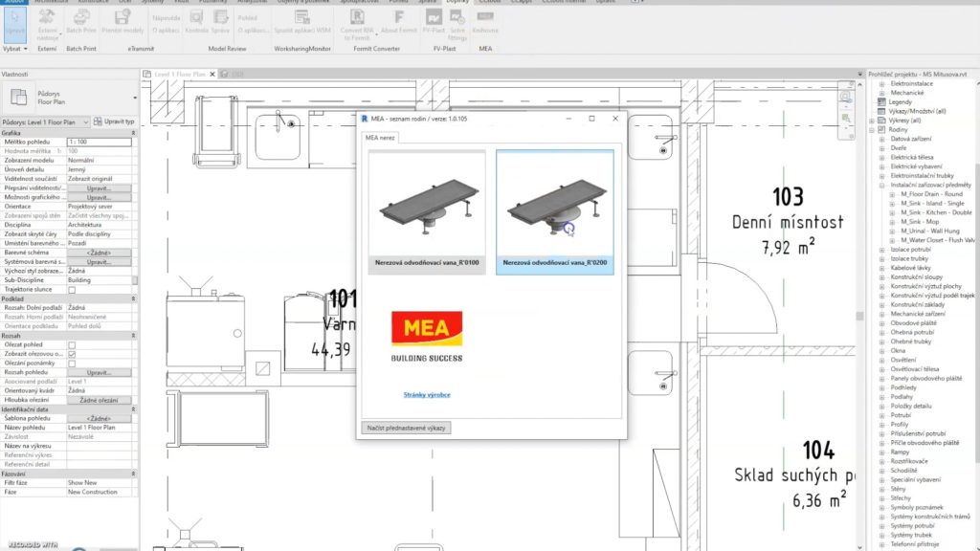Click the Načíst přednastavené výkazy button
The height and width of the screenshot is (551, 980).
pyautogui.click(x=408, y=428)
